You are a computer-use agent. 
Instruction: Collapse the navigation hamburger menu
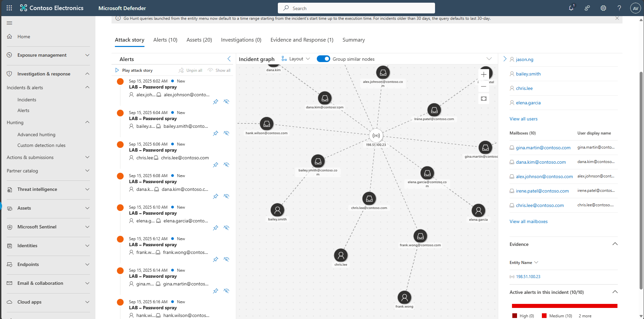(9, 23)
